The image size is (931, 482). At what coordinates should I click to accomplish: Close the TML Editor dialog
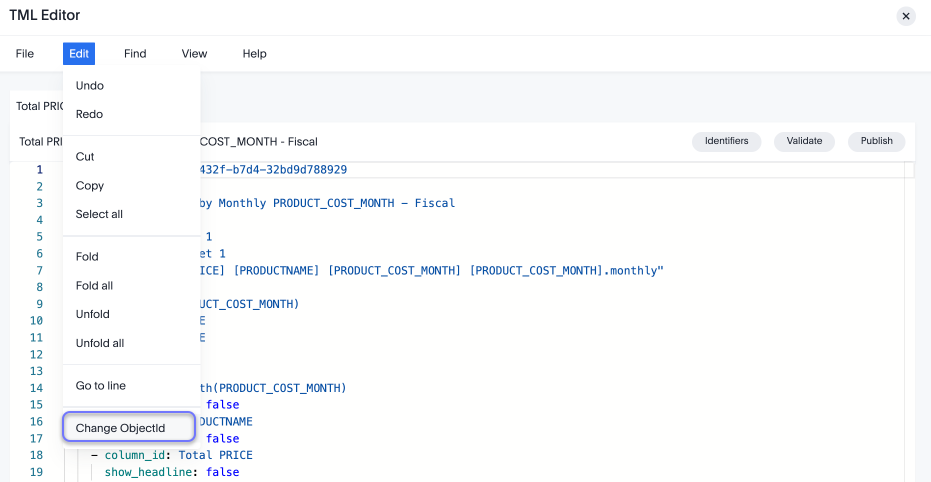905,16
